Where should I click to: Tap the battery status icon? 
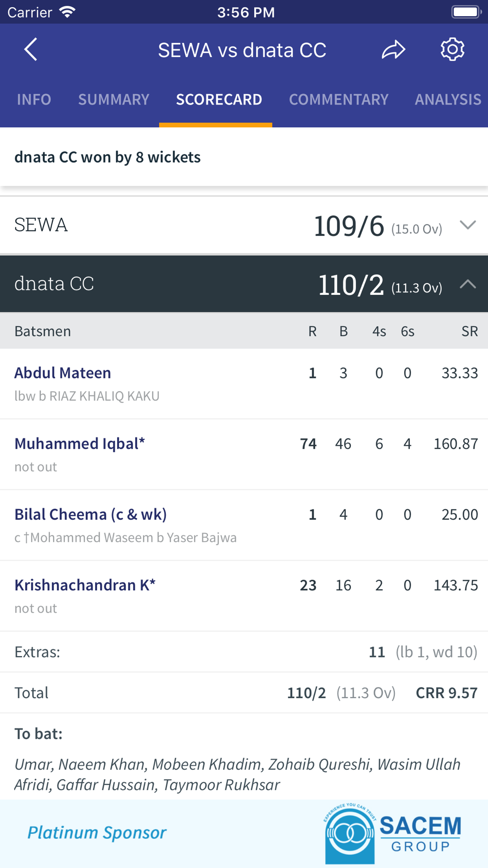coord(467,12)
